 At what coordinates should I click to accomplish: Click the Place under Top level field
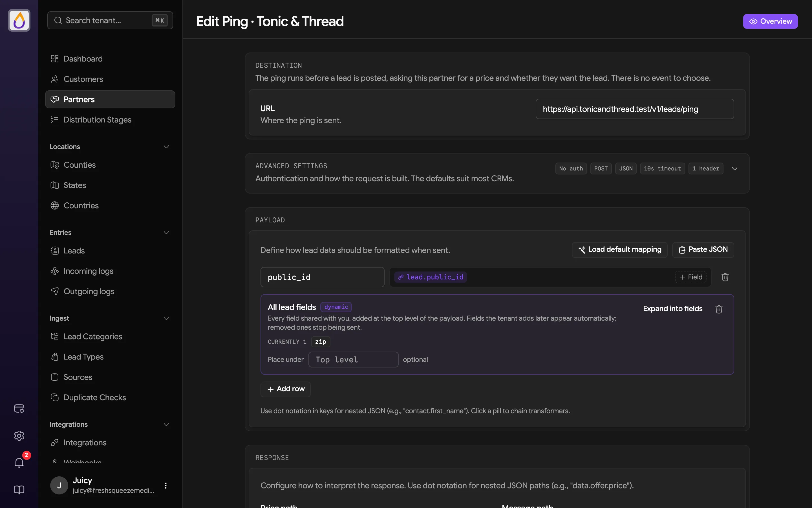pyautogui.click(x=353, y=360)
